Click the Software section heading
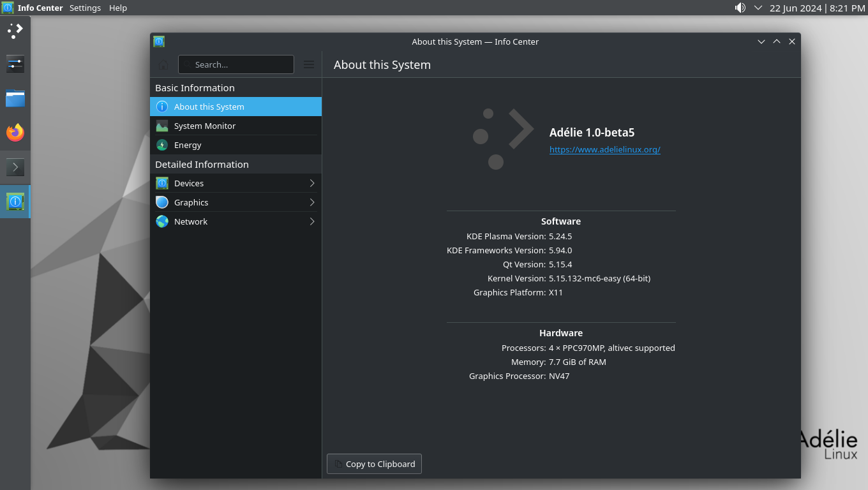 tap(561, 221)
